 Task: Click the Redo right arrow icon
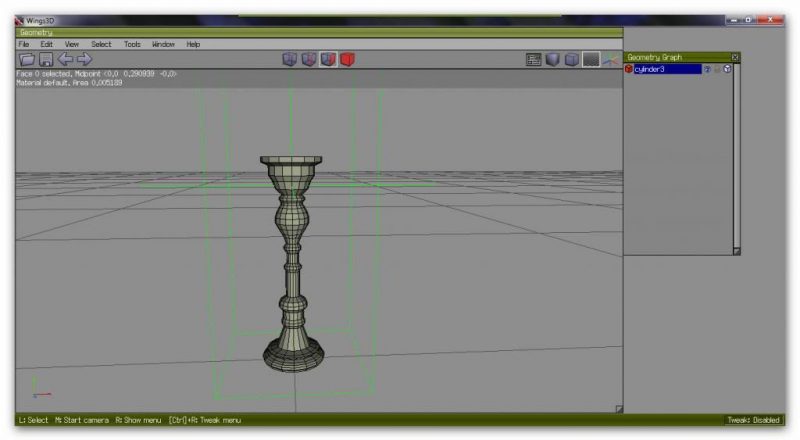(84, 60)
